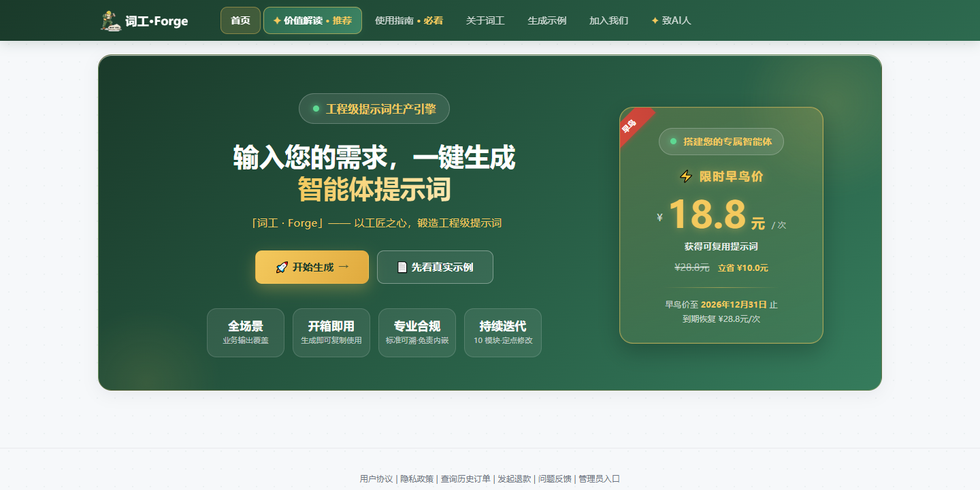The width and height of the screenshot is (980, 490).
Task: Click the 立省 ¥10.0元 savings text
Action: tap(743, 268)
